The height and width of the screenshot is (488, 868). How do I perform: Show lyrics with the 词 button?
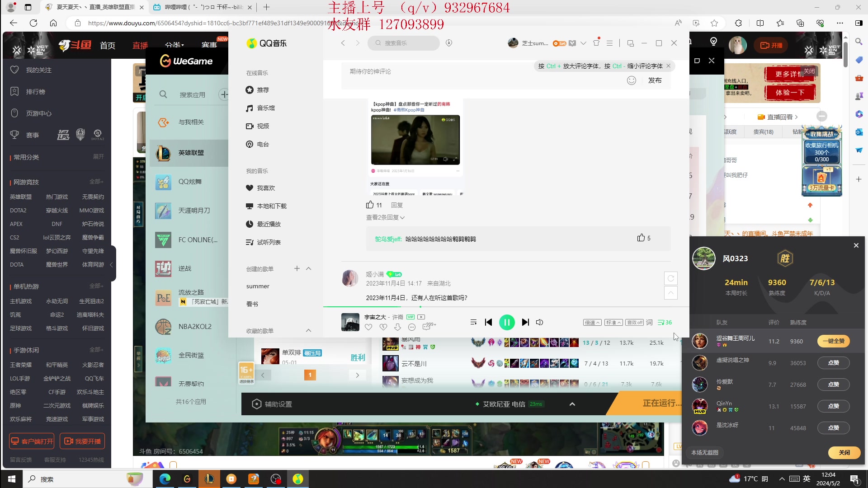(x=649, y=322)
